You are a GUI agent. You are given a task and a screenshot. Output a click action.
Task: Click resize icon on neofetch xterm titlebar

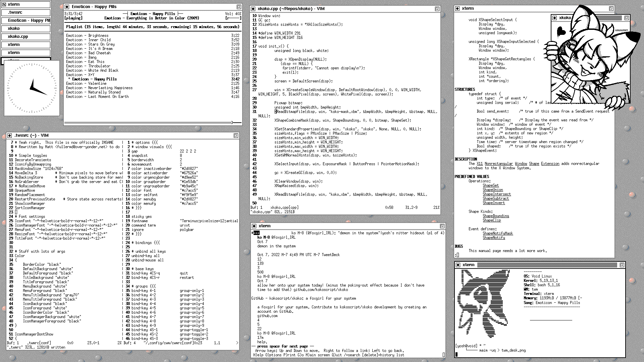(x=622, y=265)
